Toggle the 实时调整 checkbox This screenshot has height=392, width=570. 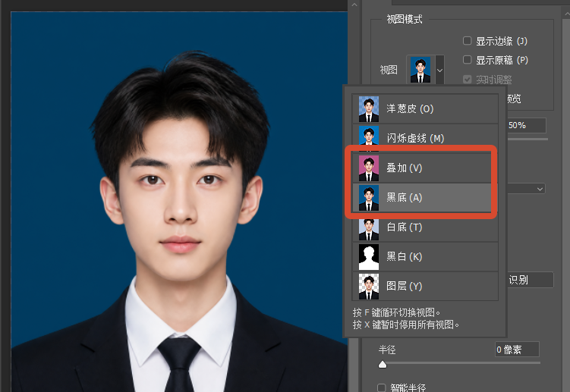coord(467,79)
